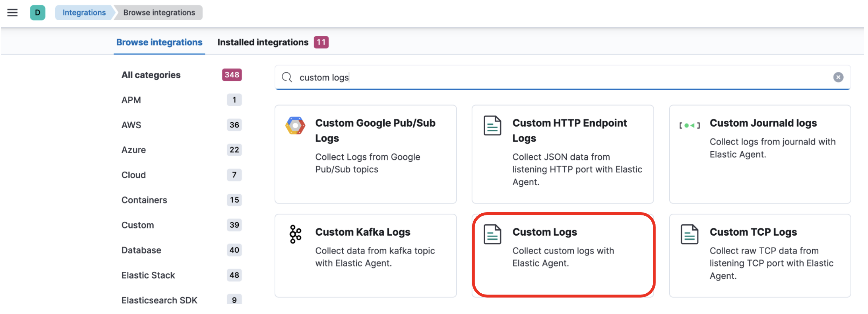The width and height of the screenshot is (868, 314).
Task: Click the Custom Logs document icon
Action: [492, 234]
